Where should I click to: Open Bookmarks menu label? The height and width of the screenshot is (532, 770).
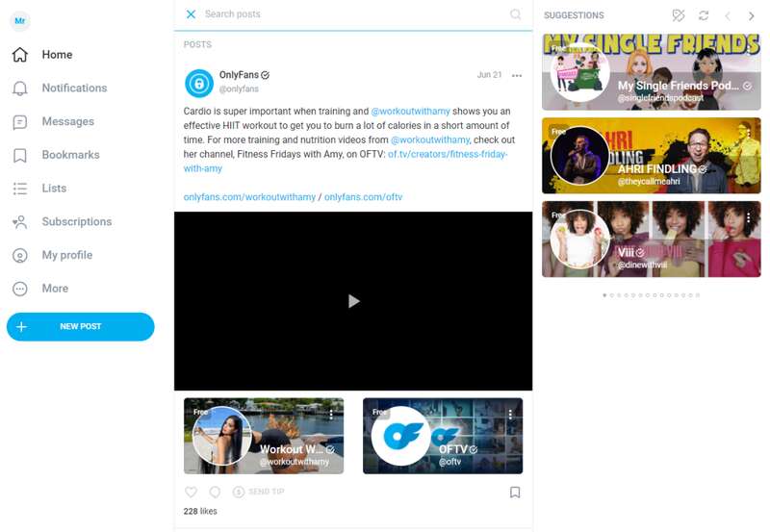(x=70, y=155)
